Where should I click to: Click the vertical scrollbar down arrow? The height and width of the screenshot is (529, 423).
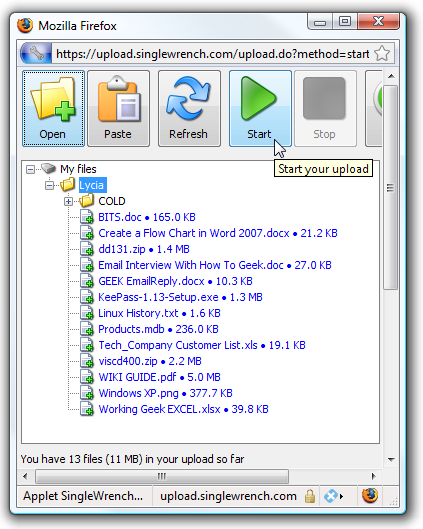tap(391, 459)
